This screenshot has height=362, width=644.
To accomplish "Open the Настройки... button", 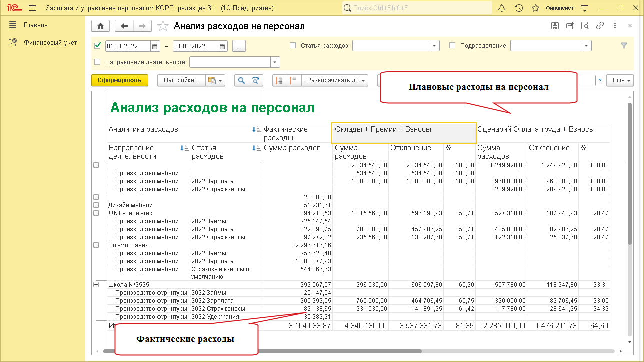I will click(x=181, y=80).
